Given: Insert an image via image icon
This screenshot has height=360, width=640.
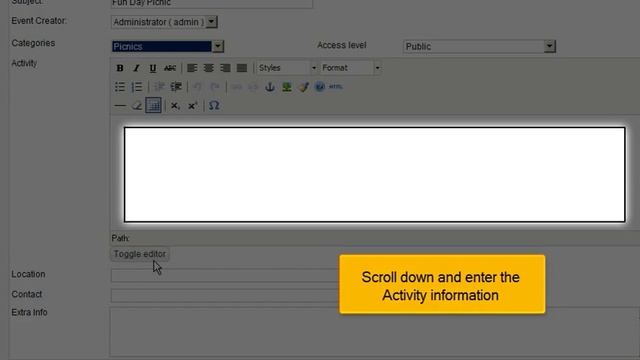Looking at the screenshot, I should (x=287, y=87).
